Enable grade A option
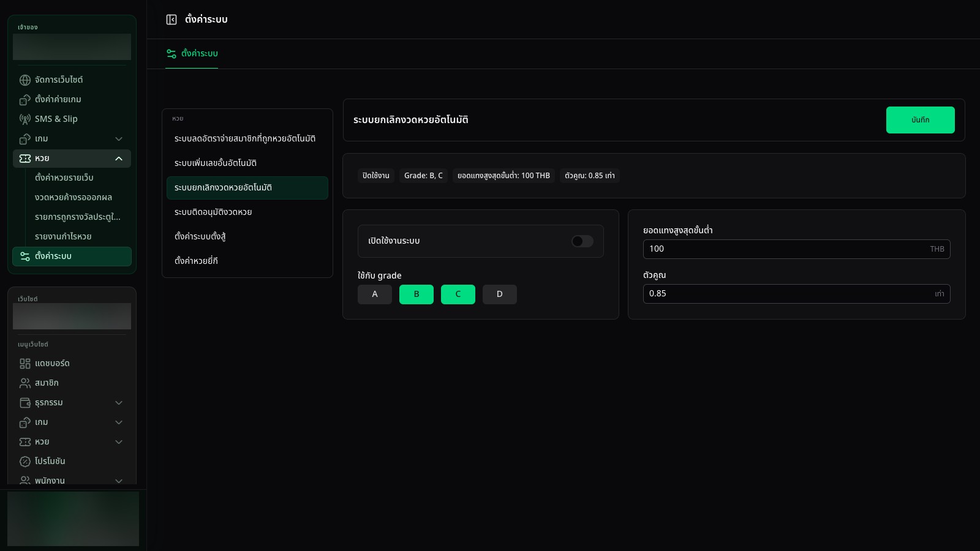Image resolution: width=980 pixels, height=551 pixels. pyautogui.click(x=375, y=294)
